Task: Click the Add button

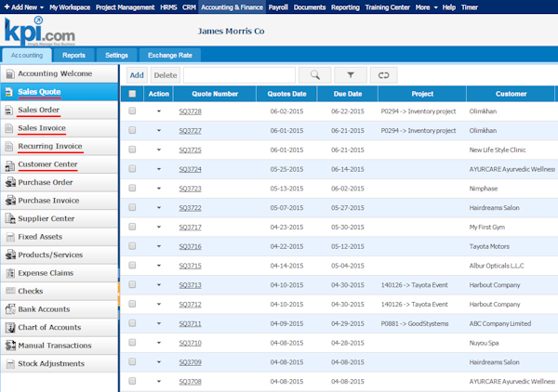Action: click(x=137, y=75)
